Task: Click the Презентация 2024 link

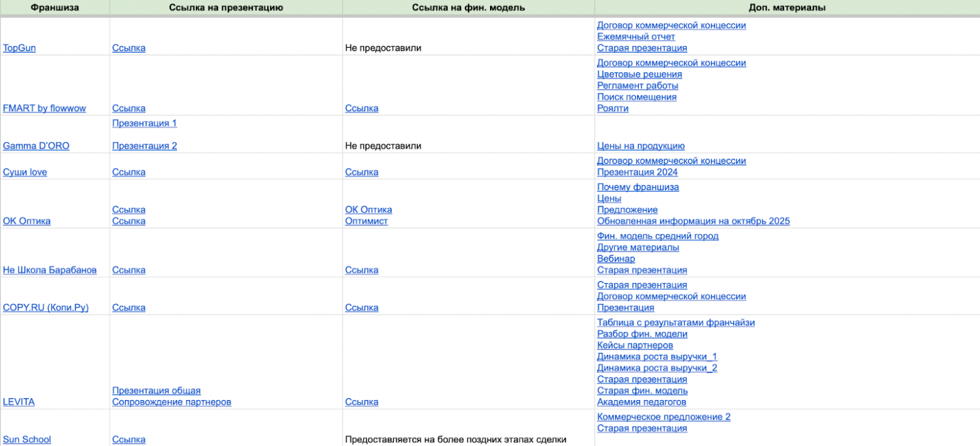Action: click(x=637, y=173)
